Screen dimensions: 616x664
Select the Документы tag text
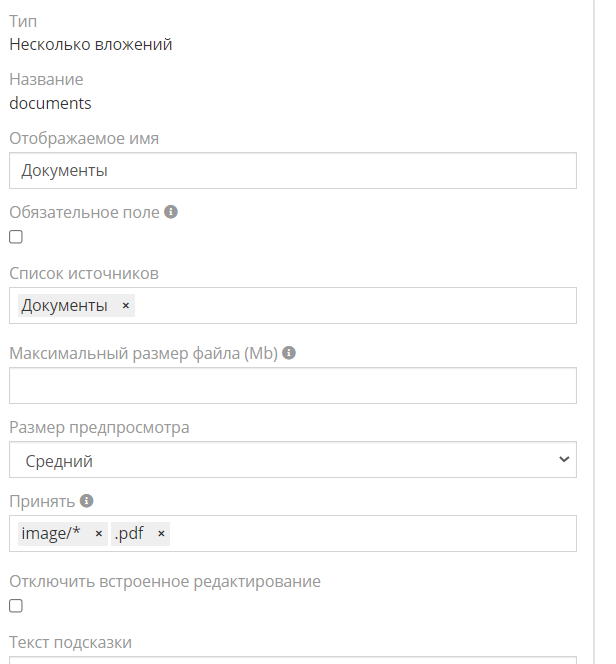pyautogui.click(x=65, y=306)
